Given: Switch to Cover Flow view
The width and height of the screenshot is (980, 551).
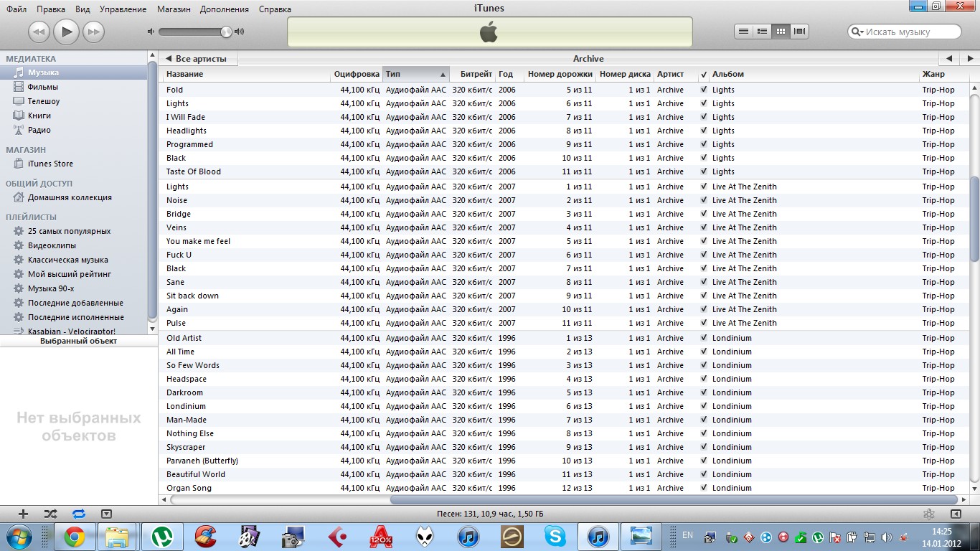Looking at the screenshot, I should [x=799, y=32].
